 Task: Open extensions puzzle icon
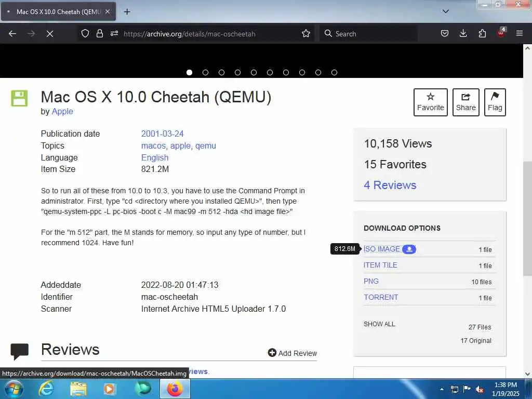(482, 33)
